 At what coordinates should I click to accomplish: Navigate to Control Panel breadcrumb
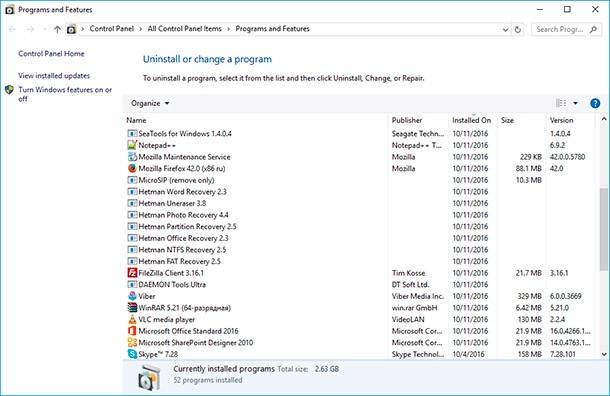point(112,29)
